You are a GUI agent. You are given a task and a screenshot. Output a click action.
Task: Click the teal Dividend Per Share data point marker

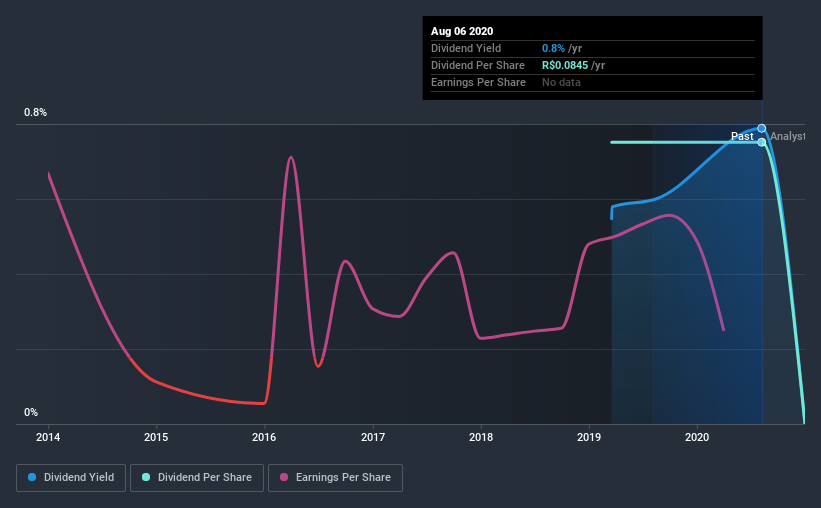762,142
